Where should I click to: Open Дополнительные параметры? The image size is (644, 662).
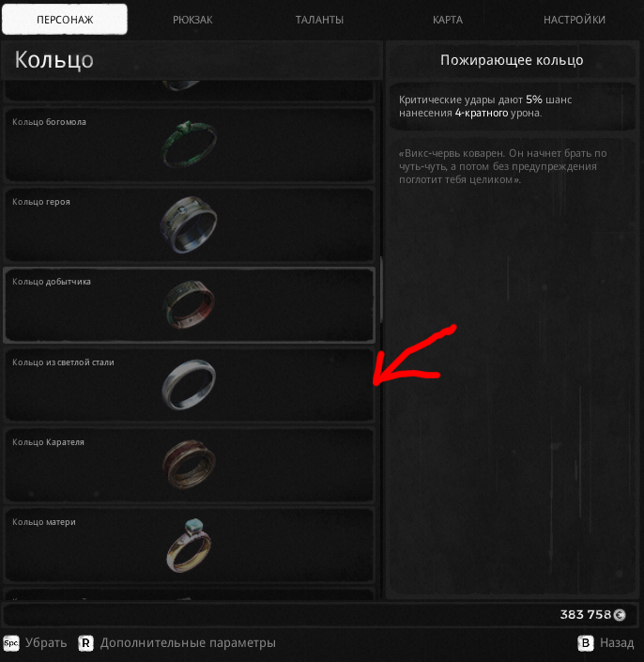pos(188,643)
